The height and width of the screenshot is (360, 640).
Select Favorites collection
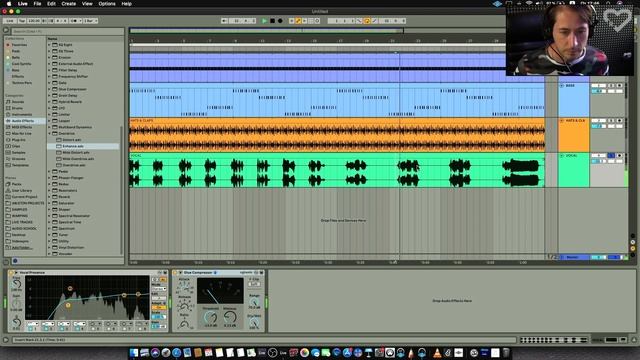pos(20,45)
